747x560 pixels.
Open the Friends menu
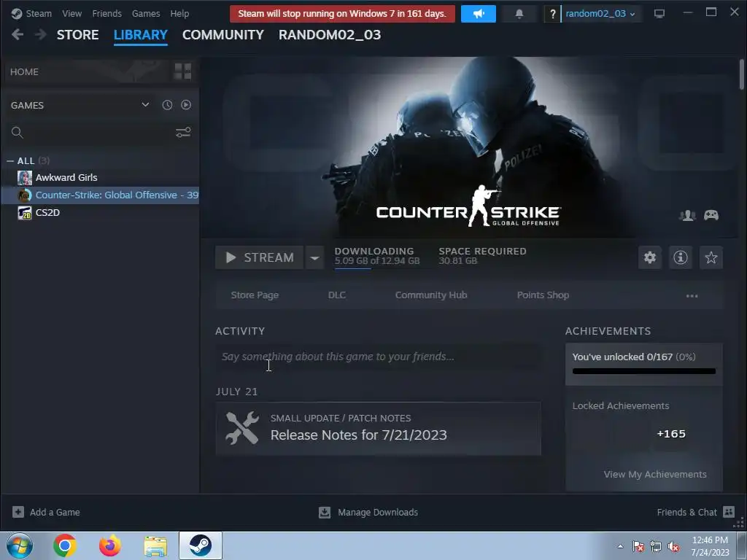(x=107, y=13)
